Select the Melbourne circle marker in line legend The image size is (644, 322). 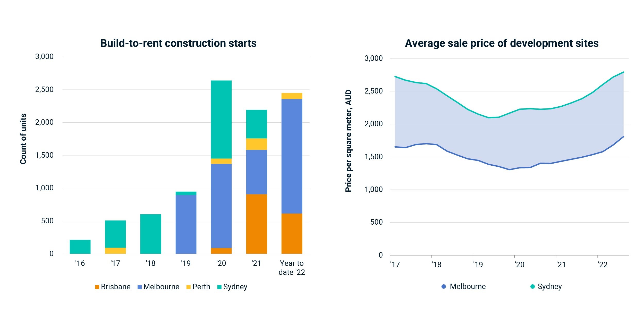[444, 286]
